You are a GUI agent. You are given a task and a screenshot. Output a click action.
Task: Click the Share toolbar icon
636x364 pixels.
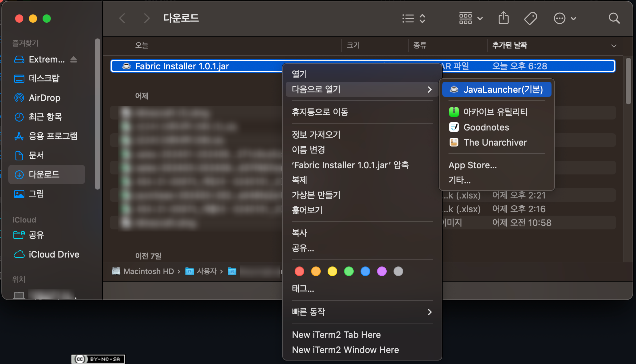point(503,18)
